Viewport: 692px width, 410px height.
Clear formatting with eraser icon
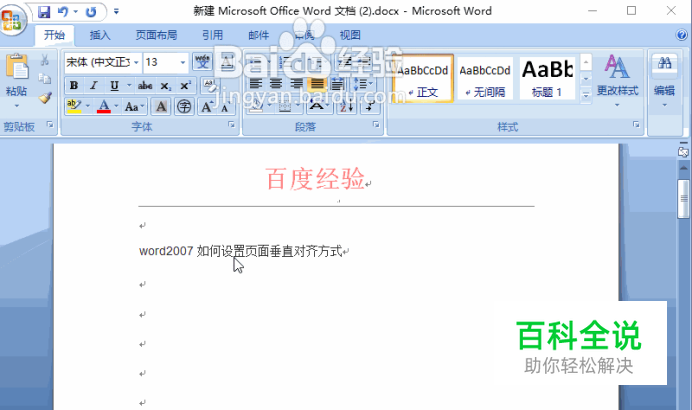pyautogui.click(x=210, y=85)
